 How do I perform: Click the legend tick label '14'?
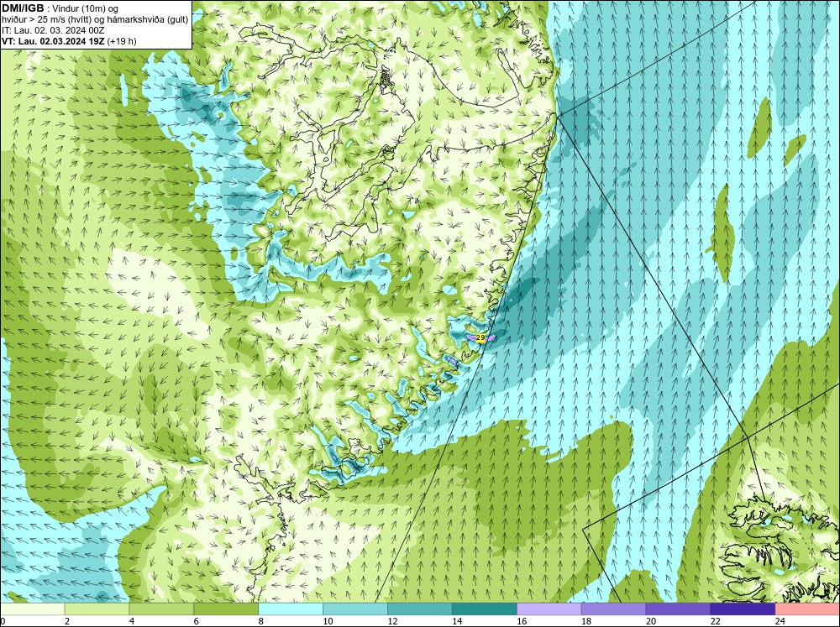click(x=457, y=621)
